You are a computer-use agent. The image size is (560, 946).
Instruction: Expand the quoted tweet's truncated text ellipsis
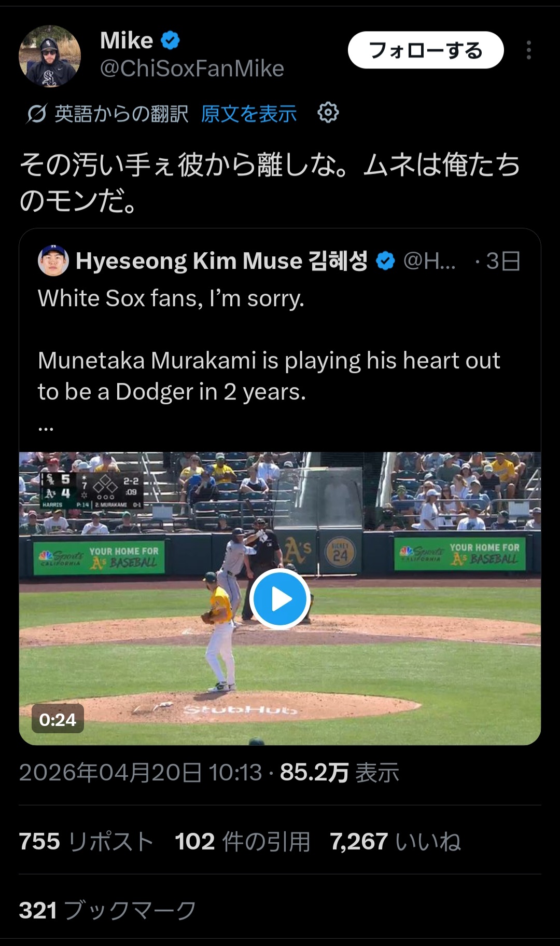point(46,428)
